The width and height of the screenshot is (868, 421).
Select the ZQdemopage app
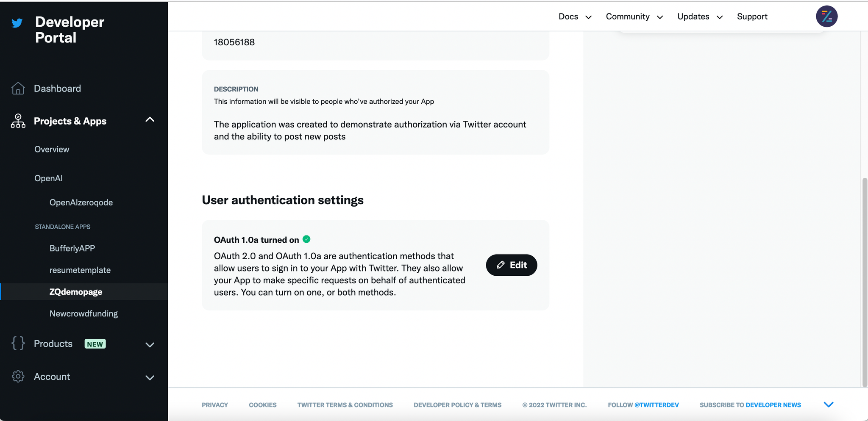tap(84, 292)
